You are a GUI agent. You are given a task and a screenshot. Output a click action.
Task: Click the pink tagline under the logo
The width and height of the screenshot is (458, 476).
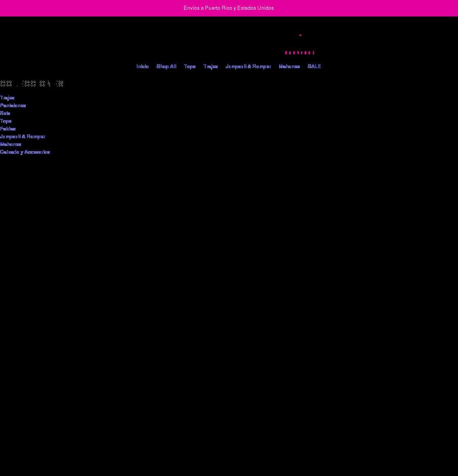click(x=299, y=53)
